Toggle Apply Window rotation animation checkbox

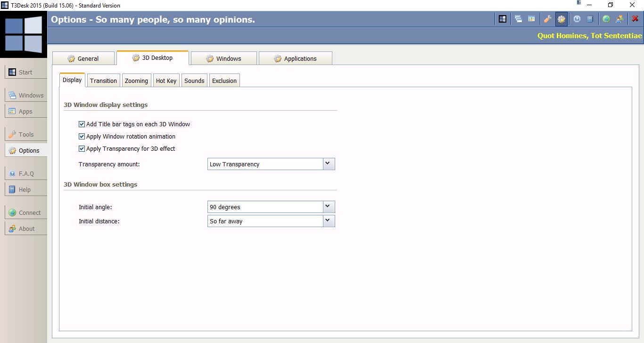coord(82,137)
